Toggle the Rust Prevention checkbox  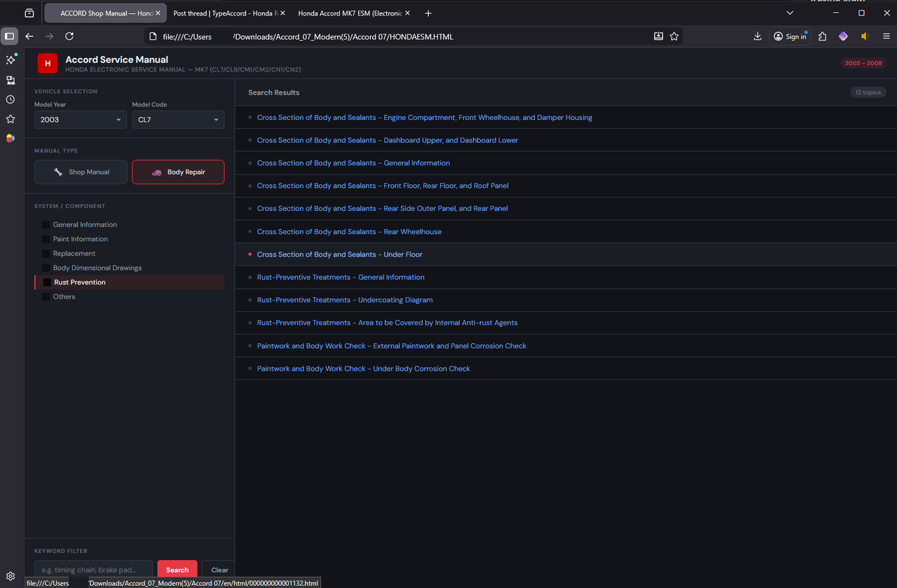click(47, 282)
